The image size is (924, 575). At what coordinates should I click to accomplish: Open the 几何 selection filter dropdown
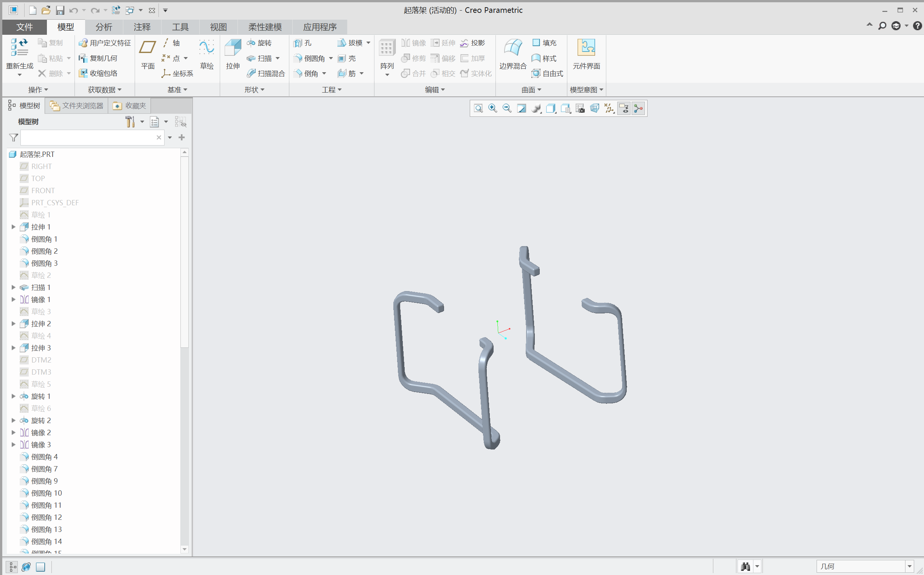click(x=909, y=566)
